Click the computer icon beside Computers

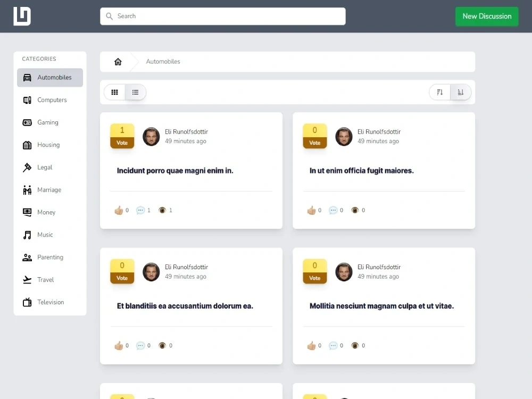click(x=27, y=100)
